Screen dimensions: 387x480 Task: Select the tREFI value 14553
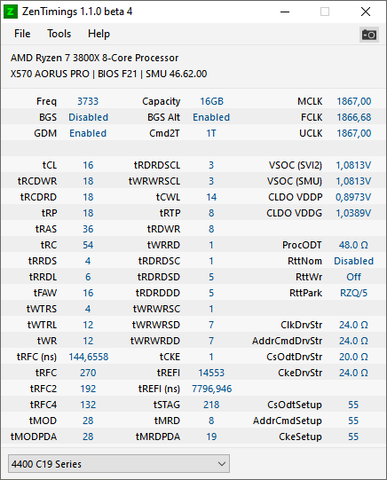211,373
